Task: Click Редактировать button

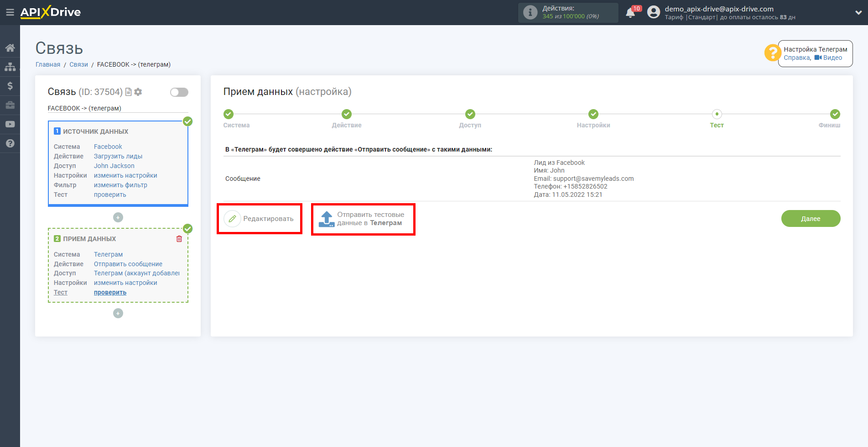Action: point(259,219)
